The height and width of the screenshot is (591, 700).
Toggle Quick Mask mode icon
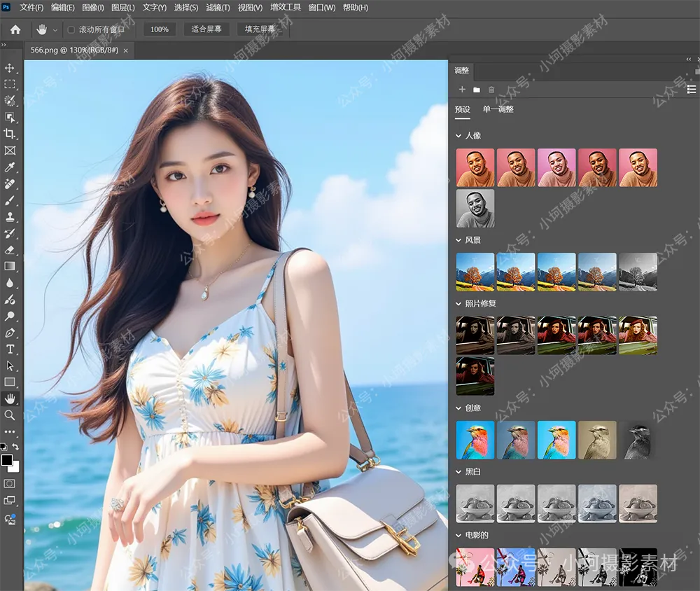pos(9,483)
